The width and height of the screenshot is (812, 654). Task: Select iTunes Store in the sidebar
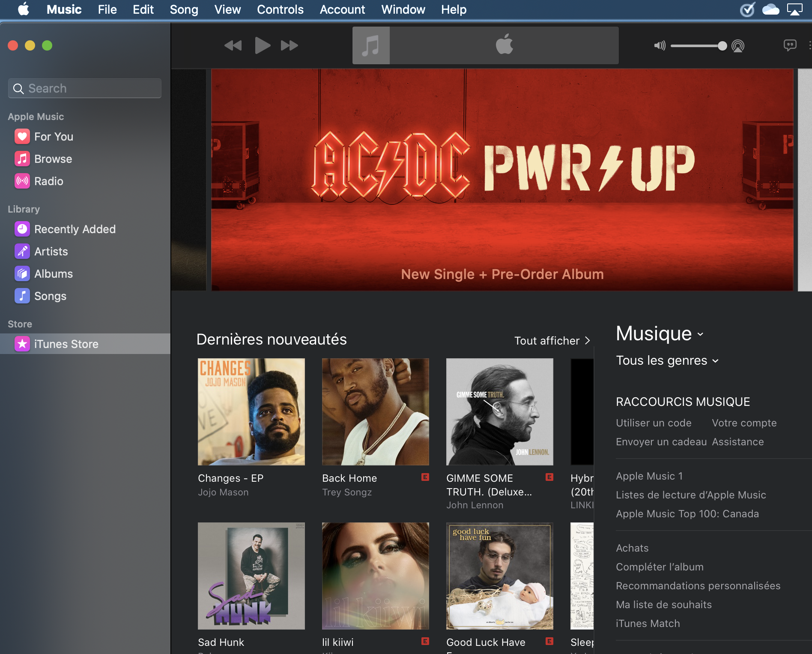point(85,344)
